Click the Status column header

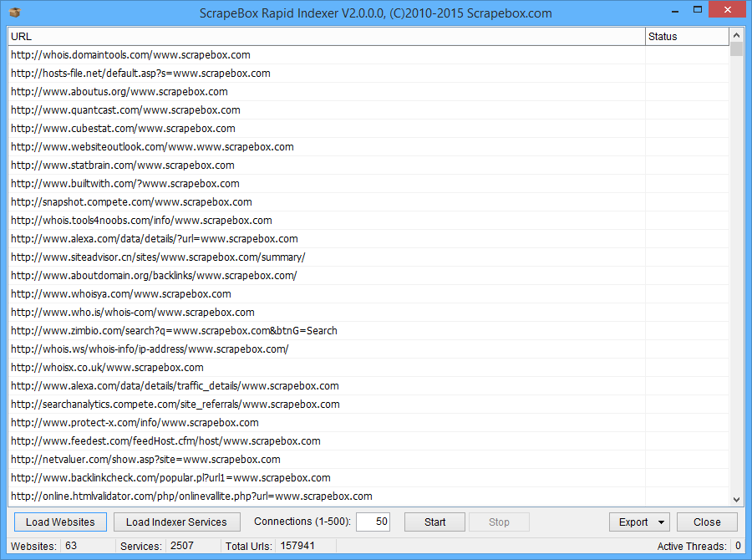[686, 37]
